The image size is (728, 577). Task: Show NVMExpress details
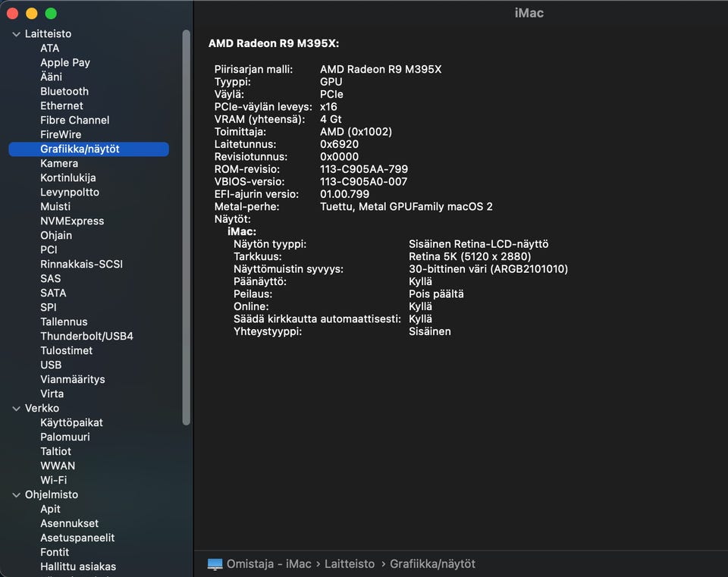click(72, 221)
